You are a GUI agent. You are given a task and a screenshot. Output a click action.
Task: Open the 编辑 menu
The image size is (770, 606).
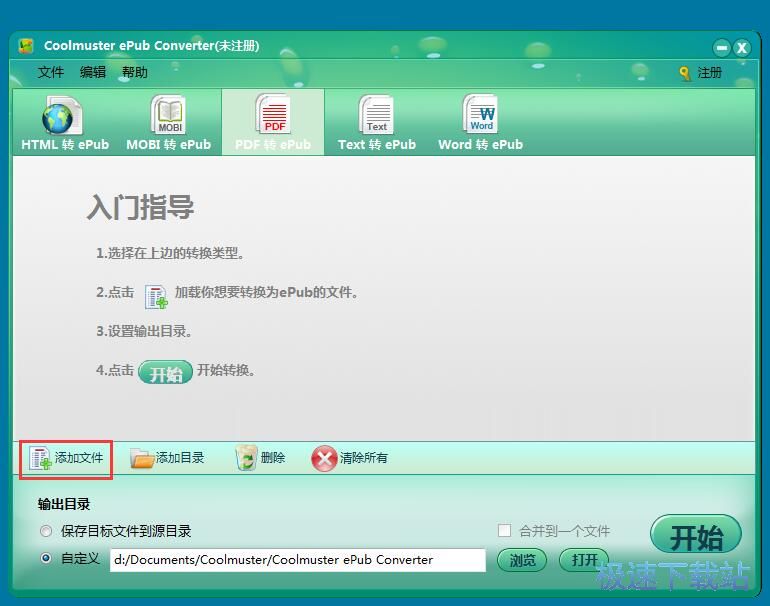tap(93, 73)
